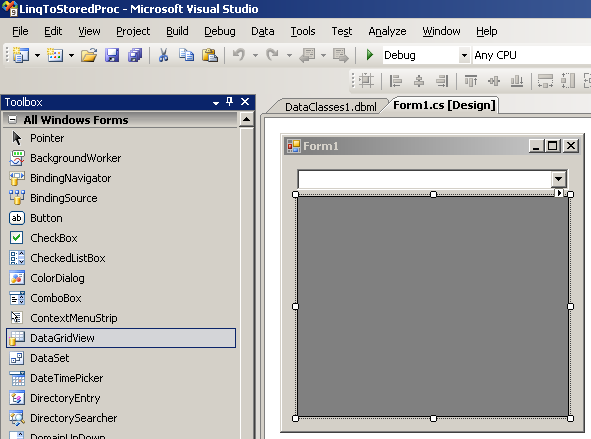Image resolution: width=591 pixels, height=439 pixels.
Task: Open the Toolbox window position dropdown arrow
Action: [x=216, y=102]
